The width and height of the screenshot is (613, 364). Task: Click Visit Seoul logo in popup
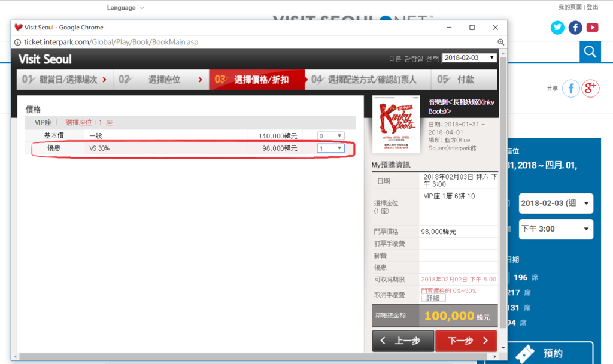[45, 59]
